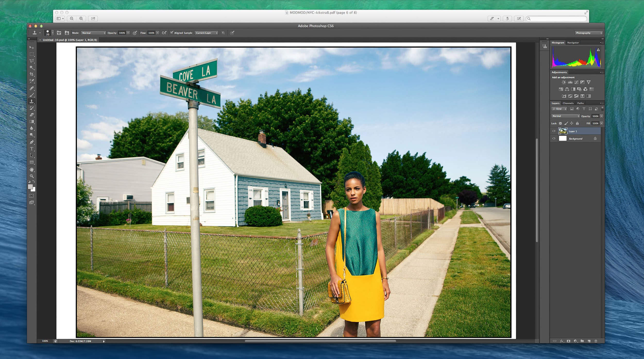Select the Crop tool
The image size is (644, 359).
[x=32, y=74]
